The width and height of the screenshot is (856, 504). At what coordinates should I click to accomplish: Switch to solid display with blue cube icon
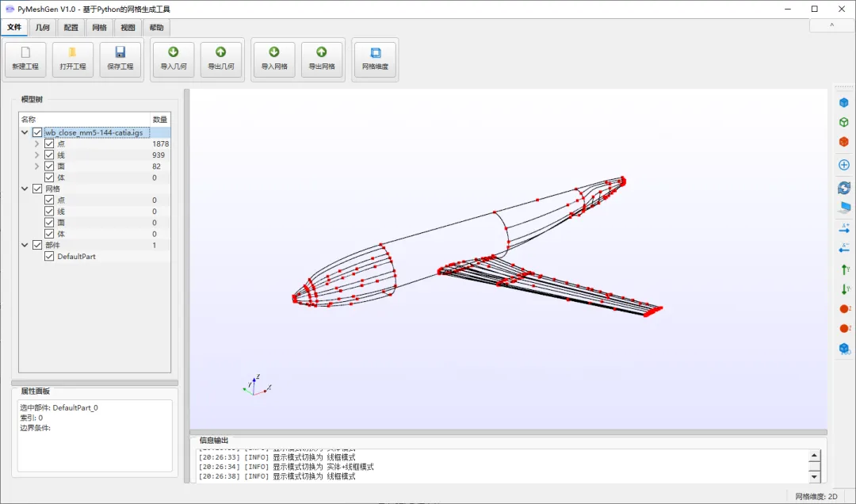(x=844, y=102)
